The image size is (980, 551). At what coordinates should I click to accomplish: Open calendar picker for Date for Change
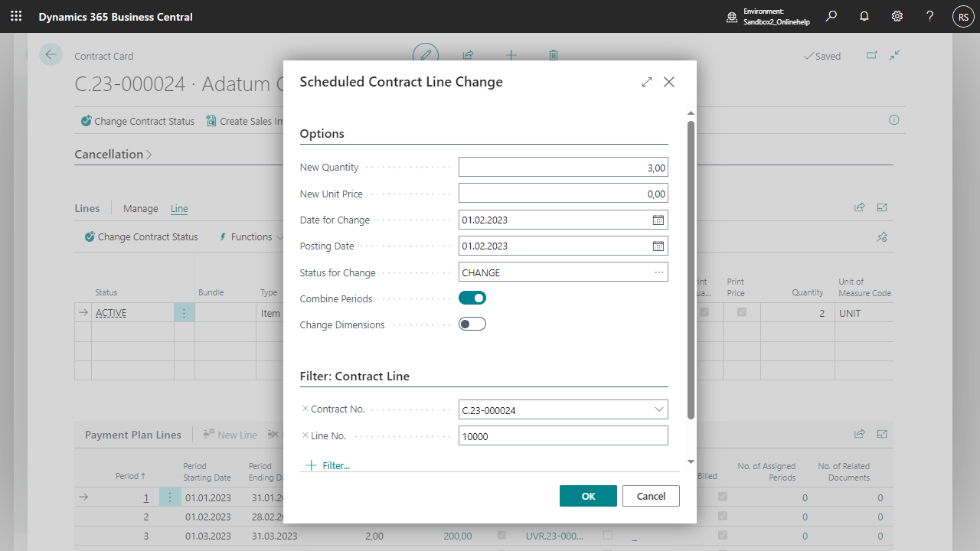658,220
